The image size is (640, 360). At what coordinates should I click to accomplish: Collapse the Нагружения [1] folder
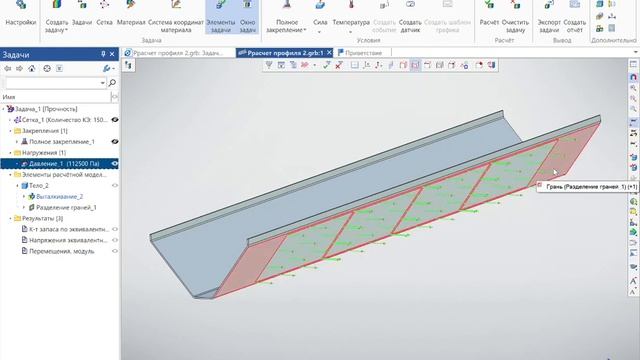click(x=11, y=153)
